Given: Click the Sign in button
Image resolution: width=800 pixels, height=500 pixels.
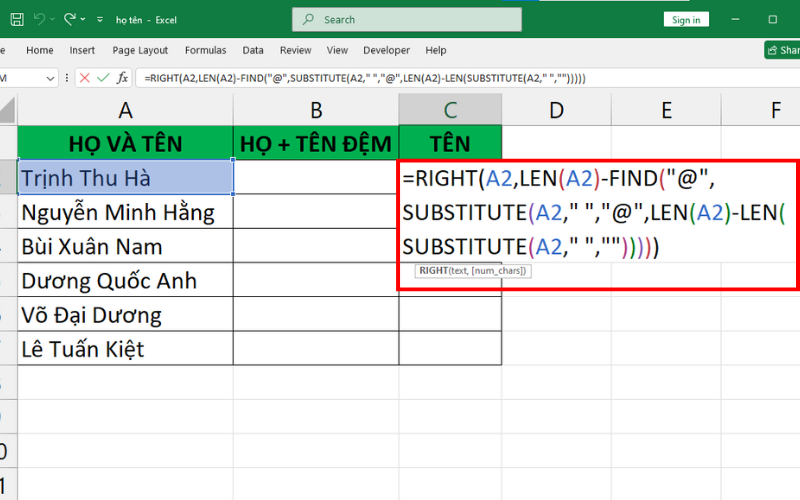Looking at the screenshot, I should [686, 20].
